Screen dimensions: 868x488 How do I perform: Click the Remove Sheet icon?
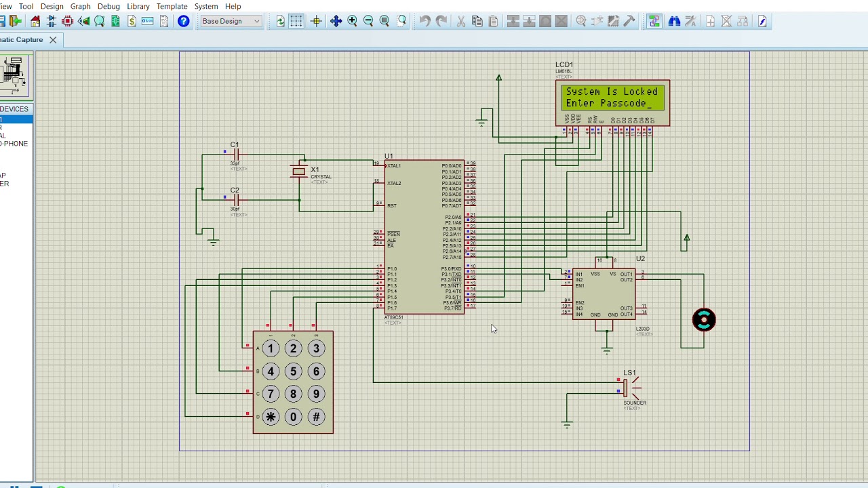726,21
